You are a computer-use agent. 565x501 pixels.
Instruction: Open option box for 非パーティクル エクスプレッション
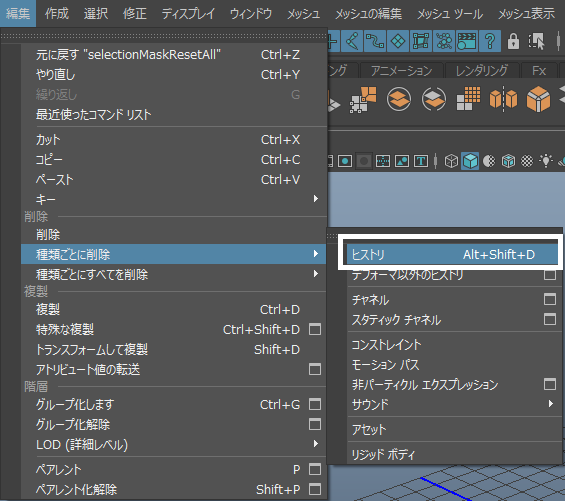click(x=550, y=384)
